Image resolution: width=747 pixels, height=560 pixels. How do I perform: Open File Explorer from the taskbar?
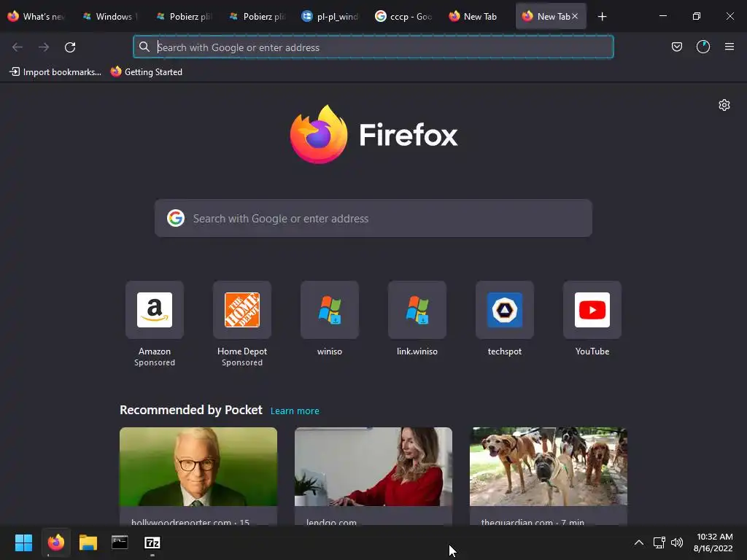(x=88, y=542)
